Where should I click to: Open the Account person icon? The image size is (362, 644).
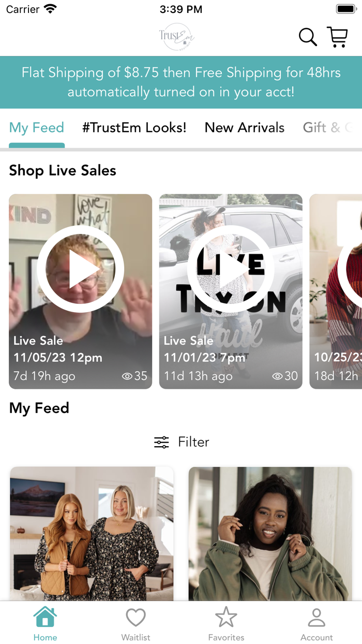point(316,617)
